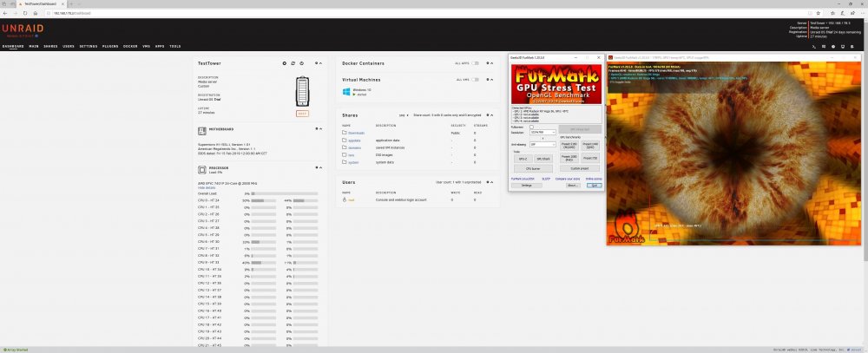Click the Quit button in FurMark
This screenshot has width=868, height=353.
pos(594,186)
